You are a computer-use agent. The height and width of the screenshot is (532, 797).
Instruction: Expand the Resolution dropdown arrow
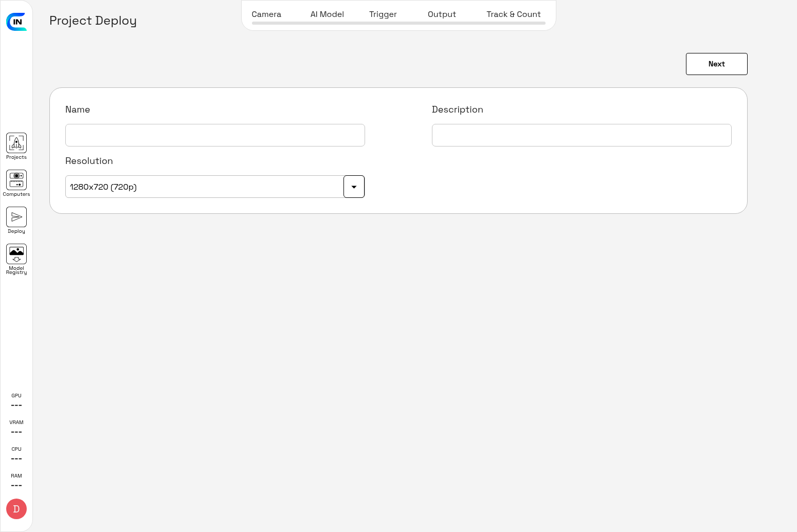tap(354, 187)
